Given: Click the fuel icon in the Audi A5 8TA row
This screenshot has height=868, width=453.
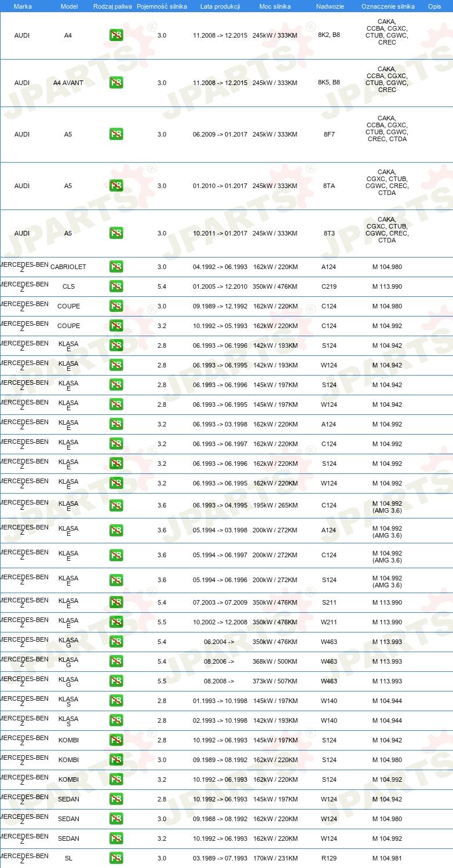Looking at the screenshot, I should pyautogui.click(x=116, y=186).
